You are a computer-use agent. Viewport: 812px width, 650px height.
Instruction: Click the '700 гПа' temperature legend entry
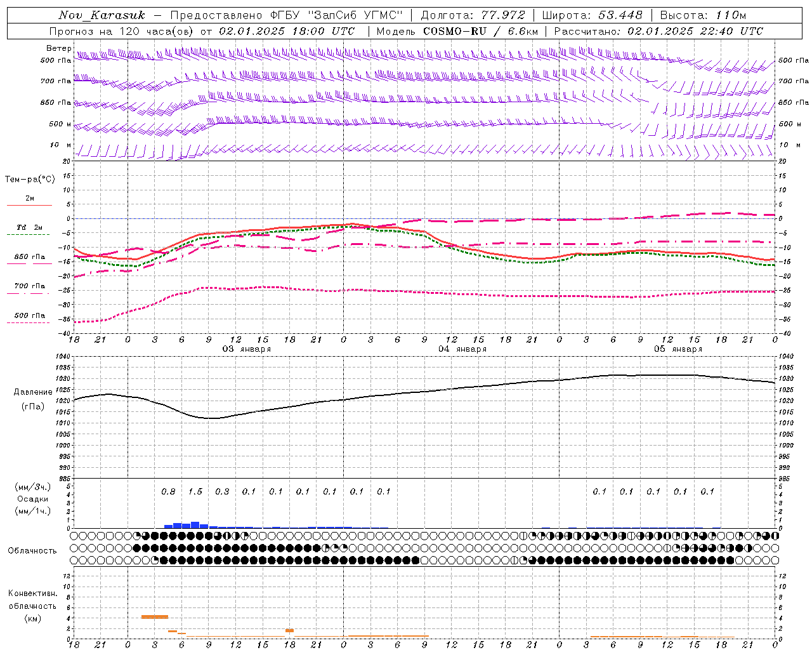tap(30, 288)
